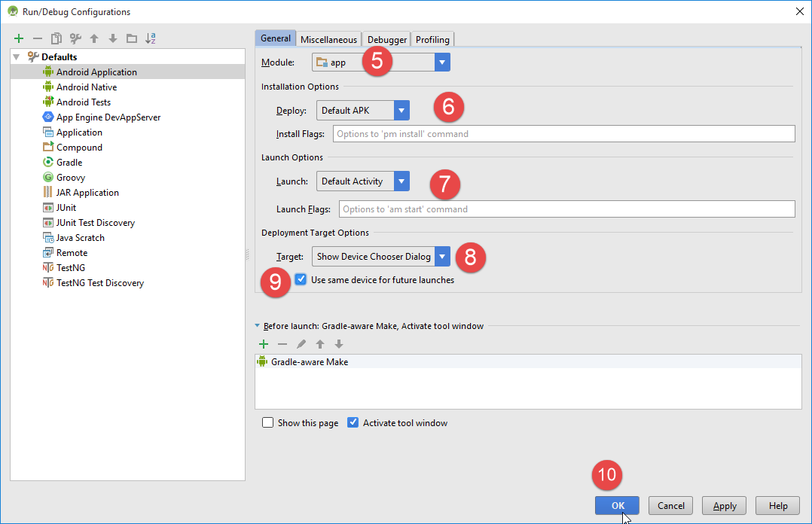Image resolution: width=812 pixels, height=524 pixels.
Task: Switch to the Profiling tab
Action: 432,40
